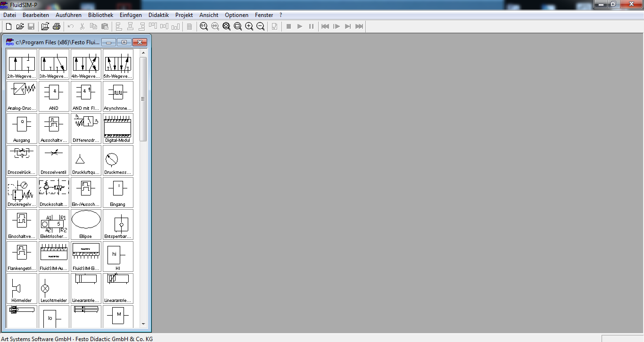Create a new circuit file
The height and width of the screenshot is (342, 644).
[x=8, y=26]
